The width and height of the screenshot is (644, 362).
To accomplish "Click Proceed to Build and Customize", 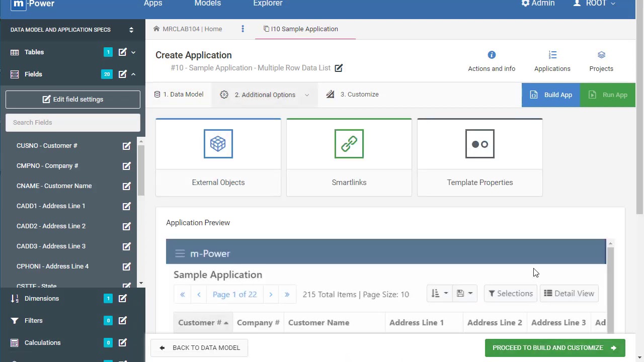I will coord(554,348).
